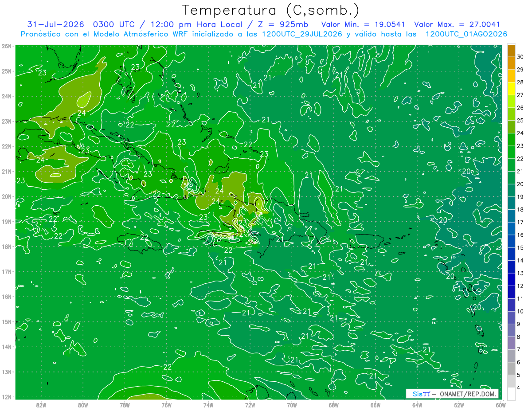Click the orange swatch between 29 and 30
532x411 pixels.
[511, 63]
